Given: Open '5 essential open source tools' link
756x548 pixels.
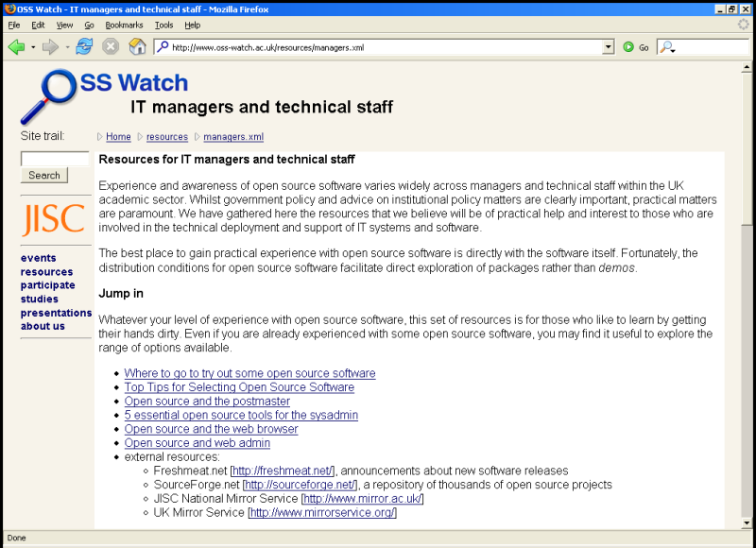Looking at the screenshot, I should pos(241,415).
